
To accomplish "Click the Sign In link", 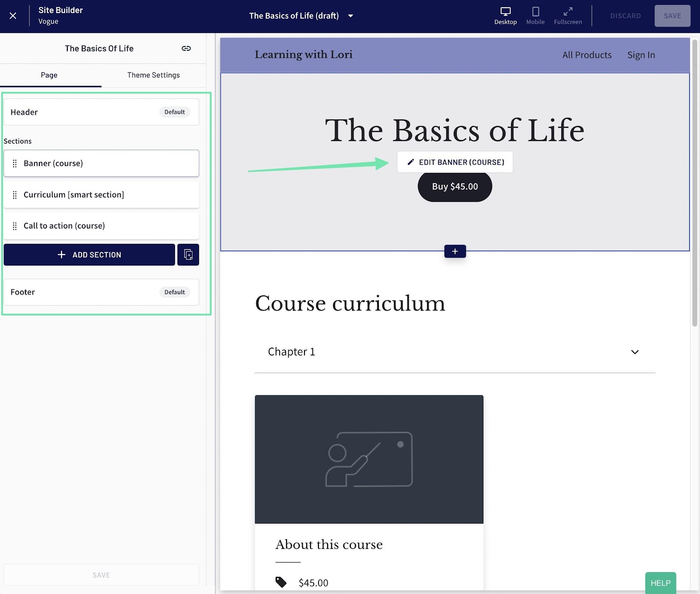I will point(641,55).
